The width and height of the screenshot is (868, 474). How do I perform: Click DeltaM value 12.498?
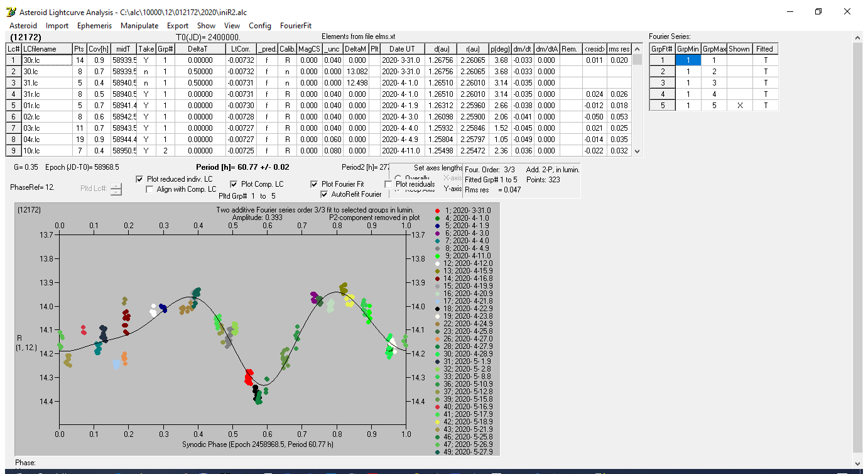(356, 82)
